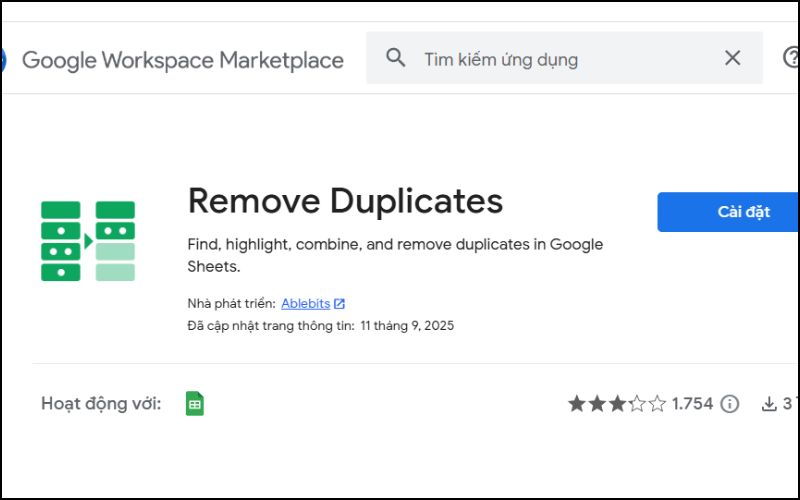The height and width of the screenshot is (500, 800).
Task: Open the rating info icon
Action: point(730,404)
